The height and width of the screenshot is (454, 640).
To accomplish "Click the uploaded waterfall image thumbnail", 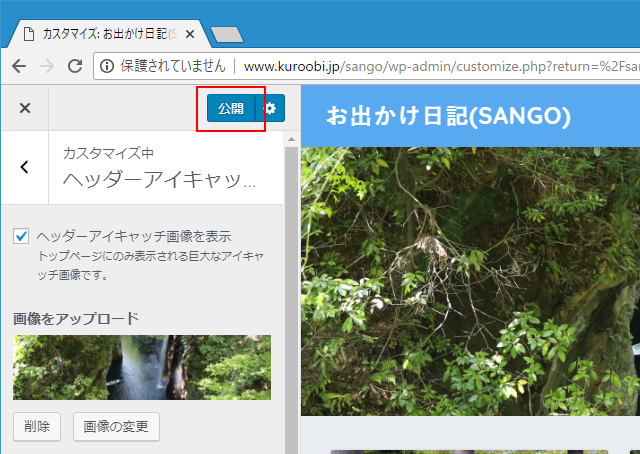I will pyautogui.click(x=142, y=367).
